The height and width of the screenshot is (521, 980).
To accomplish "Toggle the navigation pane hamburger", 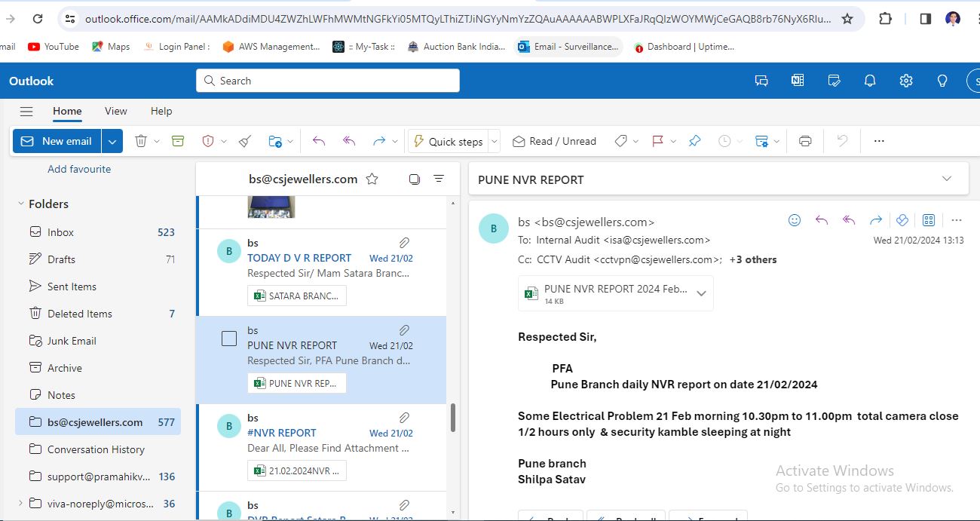I will [x=26, y=111].
